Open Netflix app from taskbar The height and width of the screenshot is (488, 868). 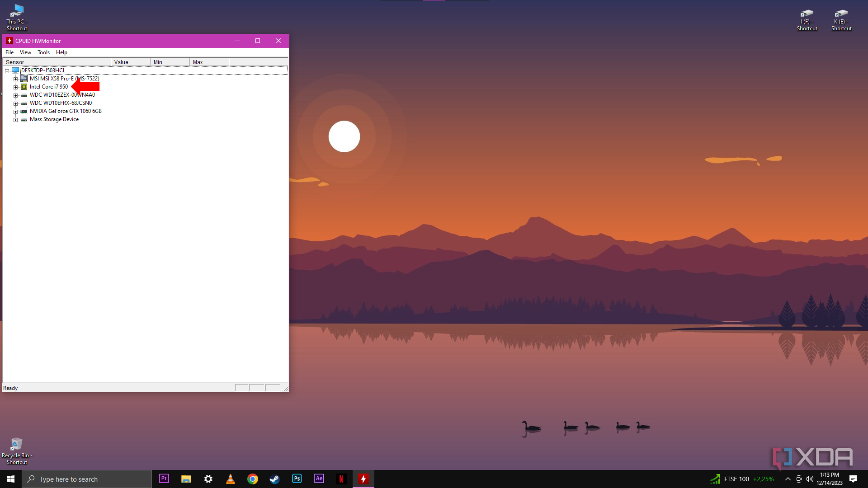coord(341,479)
